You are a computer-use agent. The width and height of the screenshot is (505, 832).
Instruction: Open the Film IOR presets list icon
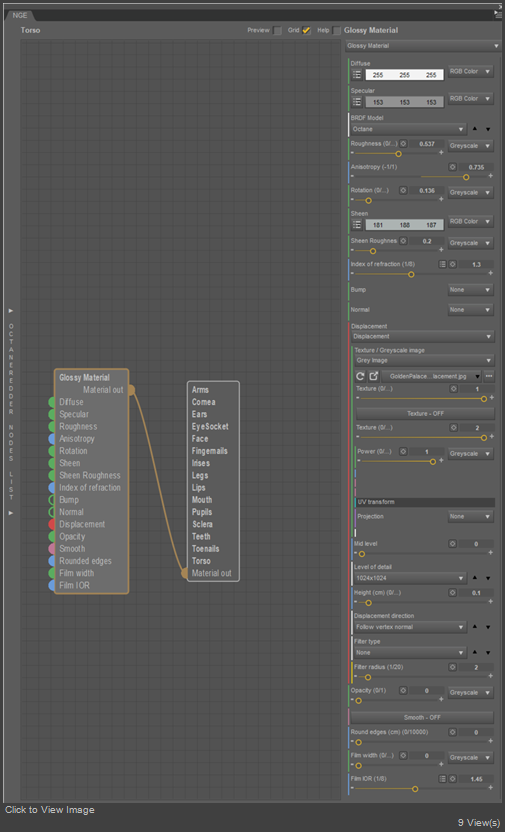point(442,779)
